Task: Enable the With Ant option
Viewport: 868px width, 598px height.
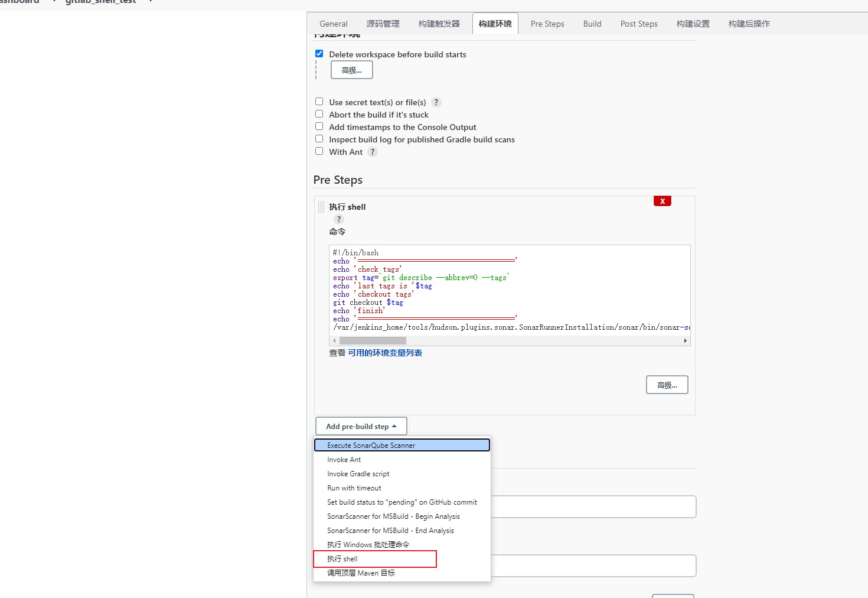Action: point(319,151)
